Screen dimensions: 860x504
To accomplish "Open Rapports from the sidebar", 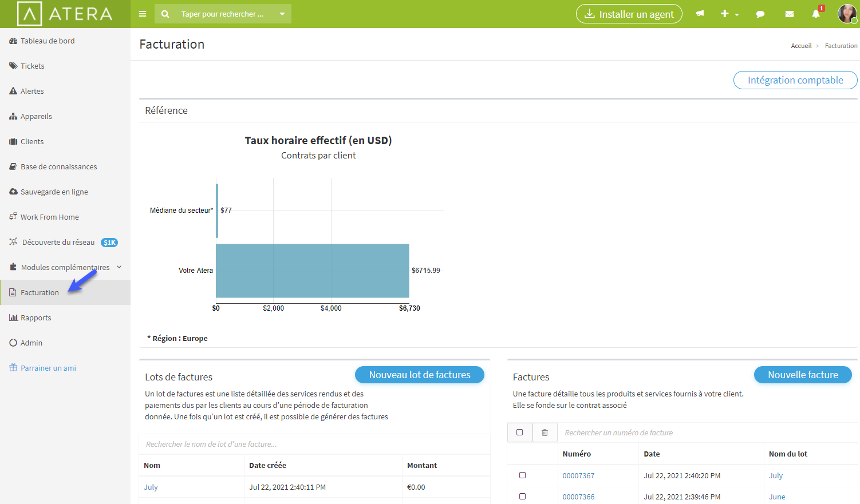I will pyautogui.click(x=35, y=318).
